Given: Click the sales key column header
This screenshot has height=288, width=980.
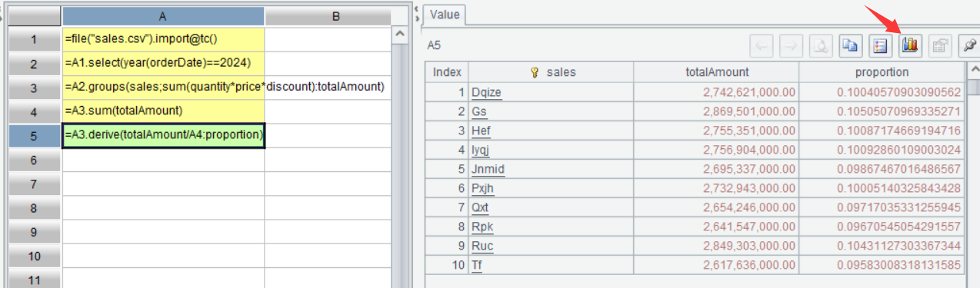Looking at the screenshot, I should click(x=551, y=72).
